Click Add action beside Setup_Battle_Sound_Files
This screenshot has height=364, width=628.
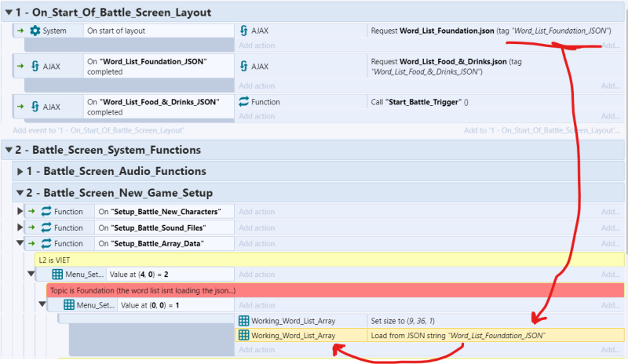257,227
